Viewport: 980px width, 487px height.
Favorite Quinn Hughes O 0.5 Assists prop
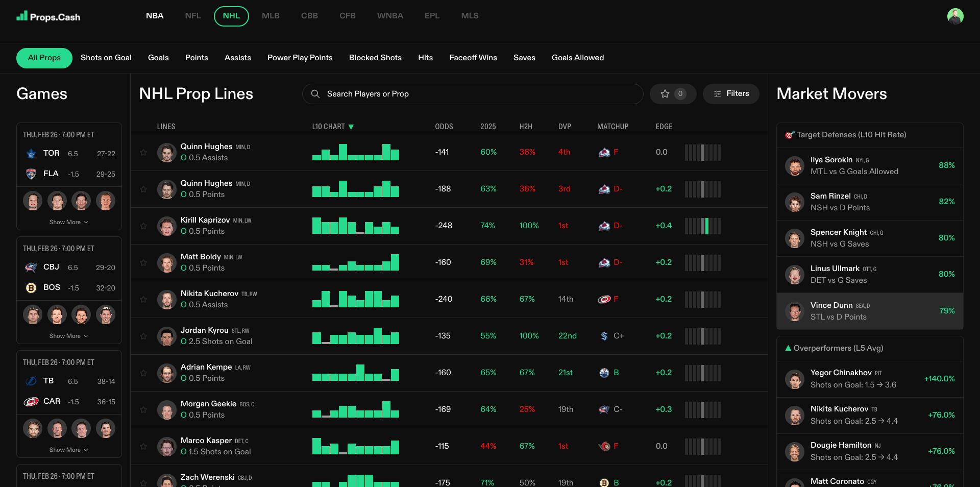pos(143,152)
